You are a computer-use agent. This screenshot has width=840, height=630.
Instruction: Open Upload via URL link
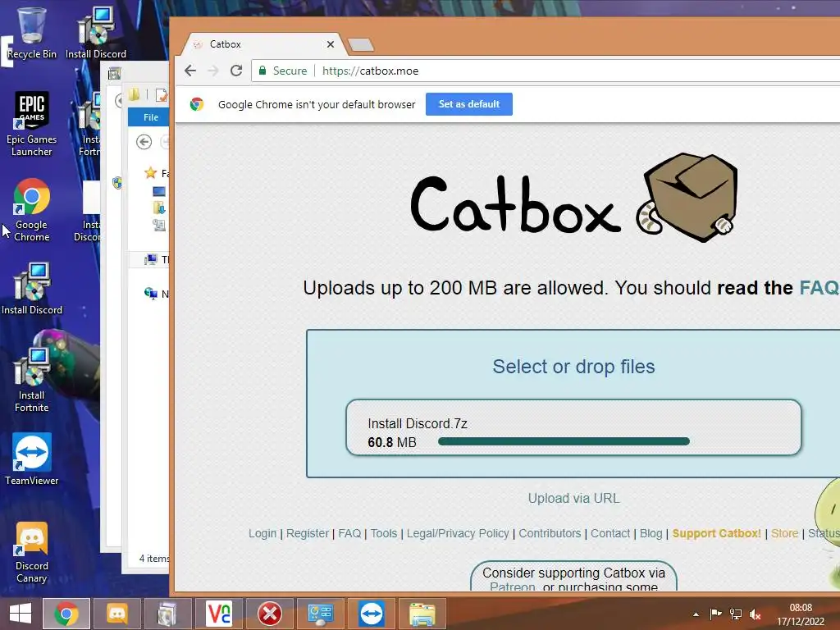[x=573, y=498]
